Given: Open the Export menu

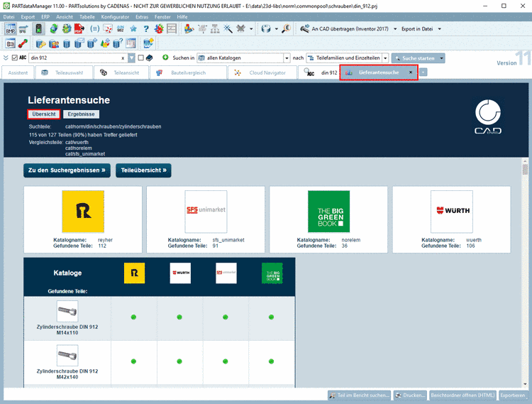Looking at the screenshot, I should click(x=28, y=16).
